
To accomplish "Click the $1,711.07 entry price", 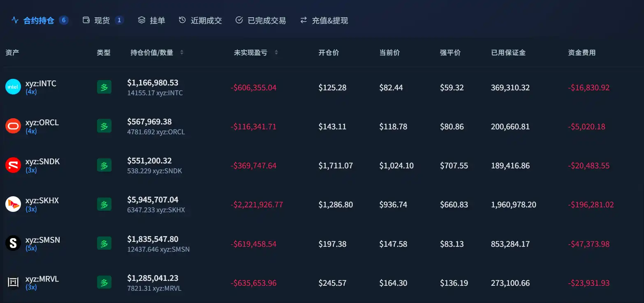I will 336,166.
